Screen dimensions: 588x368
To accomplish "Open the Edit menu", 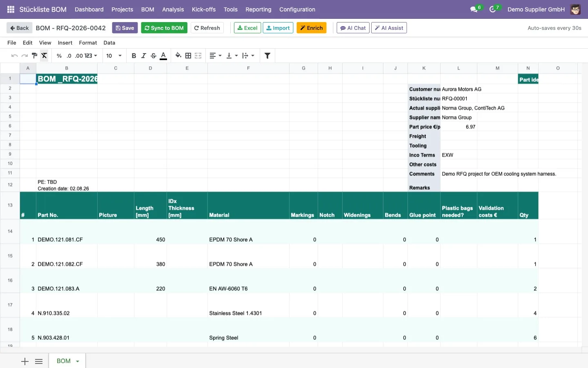I will coord(28,43).
